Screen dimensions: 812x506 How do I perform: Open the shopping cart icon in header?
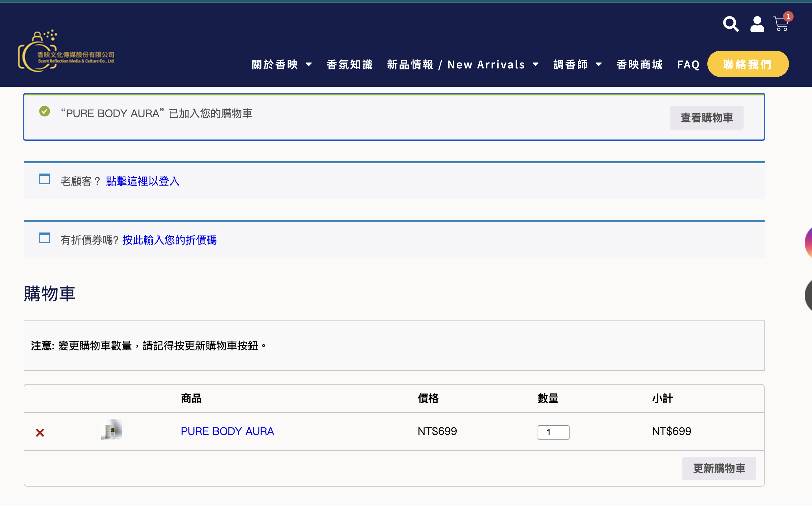pos(781,24)
